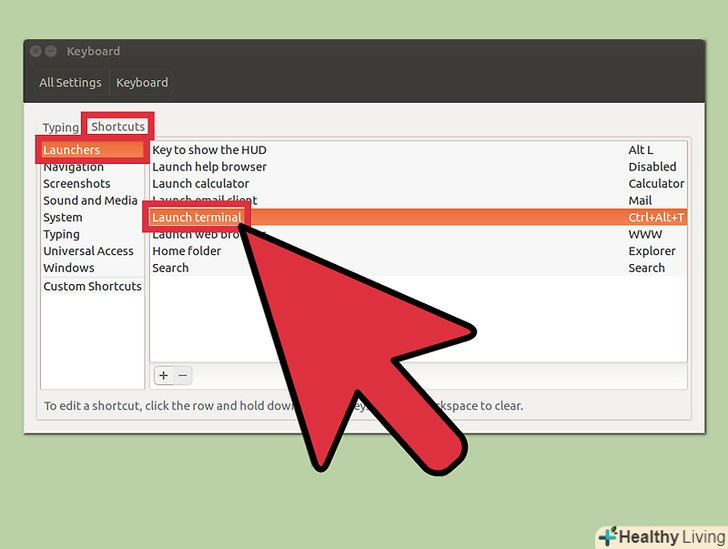
Task: Select the 'Search' shortcut row label
Action: click(x=170, y=268)
